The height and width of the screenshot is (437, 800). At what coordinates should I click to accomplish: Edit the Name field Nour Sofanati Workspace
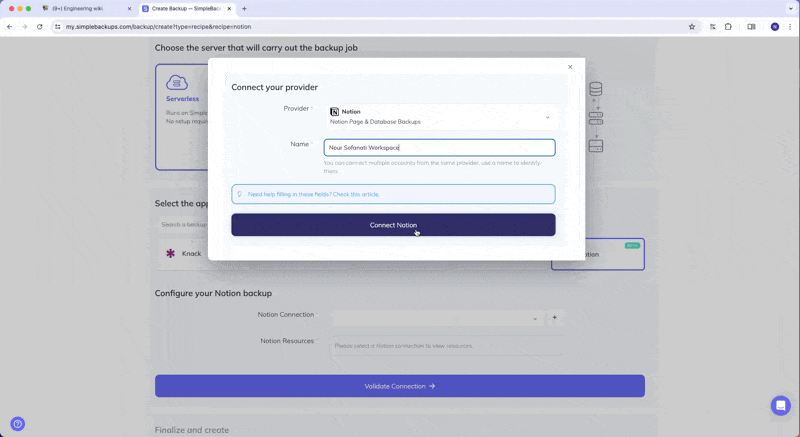coord(439,147)
